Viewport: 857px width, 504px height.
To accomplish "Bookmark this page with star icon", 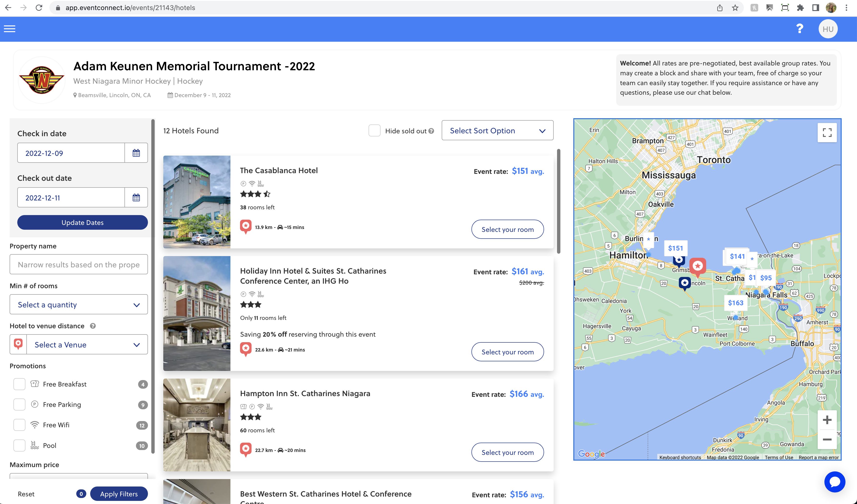I will point(735,7).
